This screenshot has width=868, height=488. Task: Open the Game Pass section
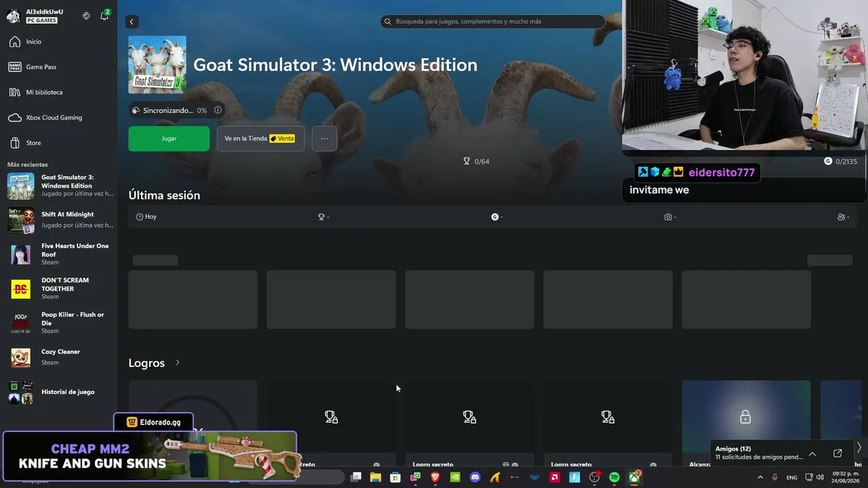pyautogui.click(x=58, y=67)
